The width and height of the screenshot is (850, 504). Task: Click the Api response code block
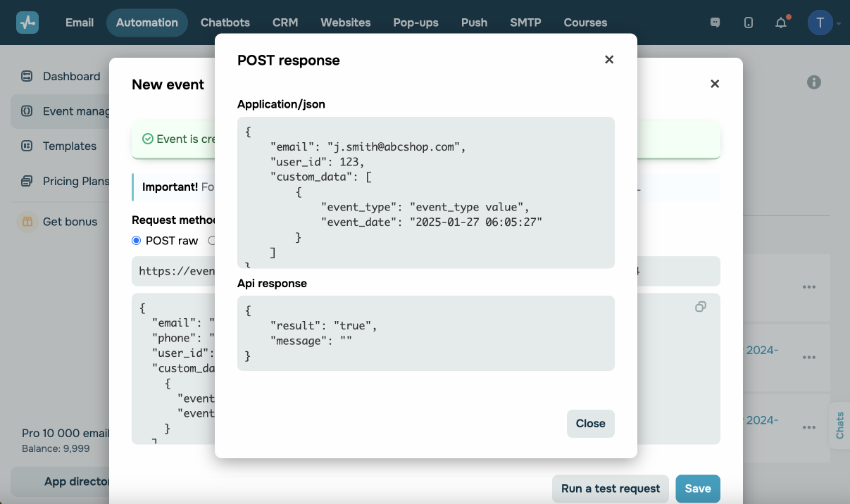[x=426, y=333]
